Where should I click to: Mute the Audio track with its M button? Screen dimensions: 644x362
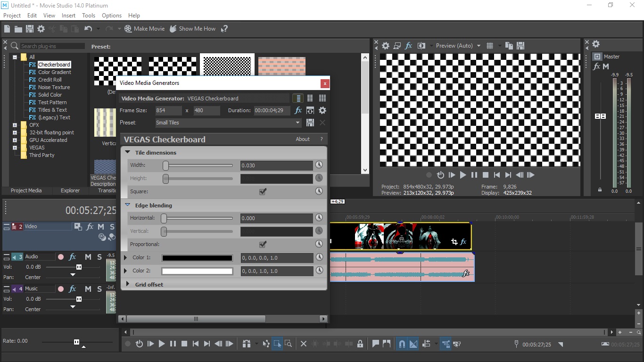coord(88,257)
